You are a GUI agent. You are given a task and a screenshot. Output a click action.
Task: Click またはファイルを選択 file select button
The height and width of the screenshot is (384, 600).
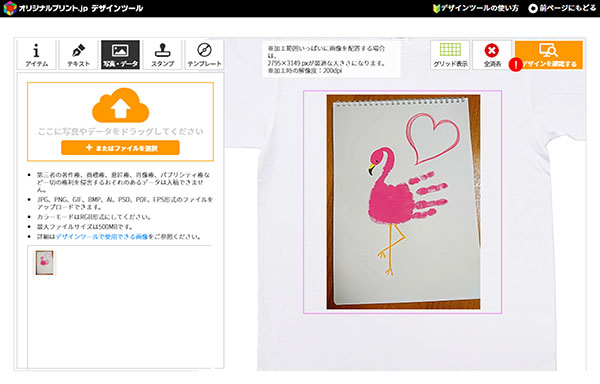tap(120, 148)
